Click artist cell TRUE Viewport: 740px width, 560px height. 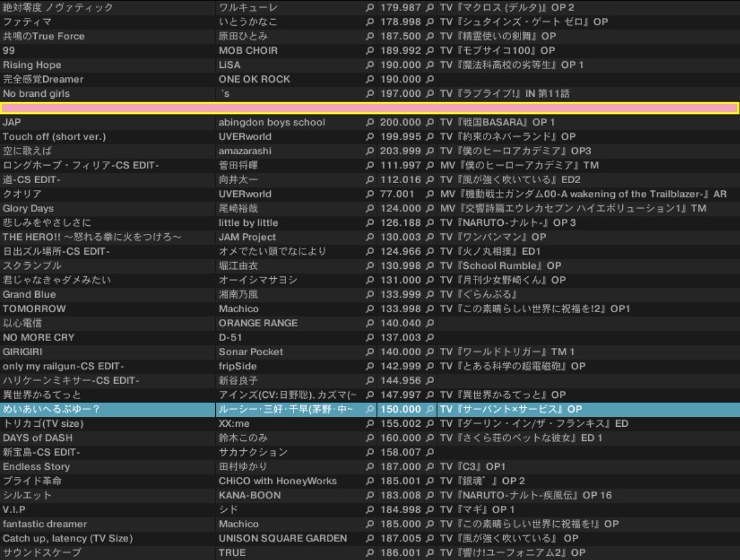tap(231, 553)
